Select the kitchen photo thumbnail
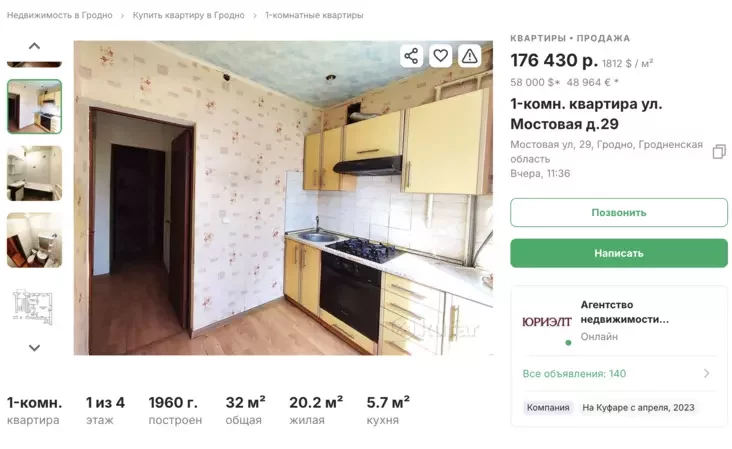732x449 pixels. click(34, 106)
